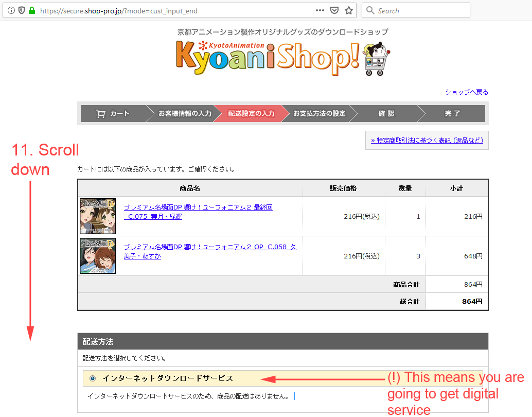
Task: Go to the カート step
Action: [x=113, y=113]
